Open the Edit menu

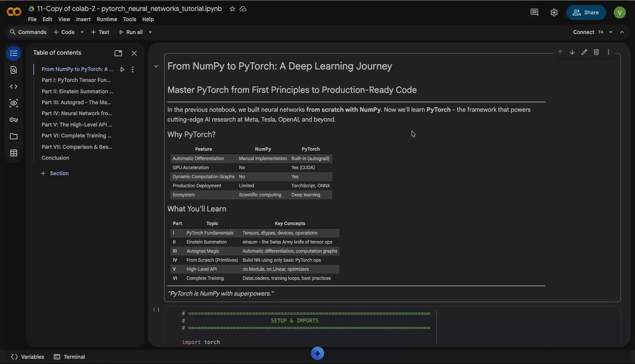coord(48,19)
